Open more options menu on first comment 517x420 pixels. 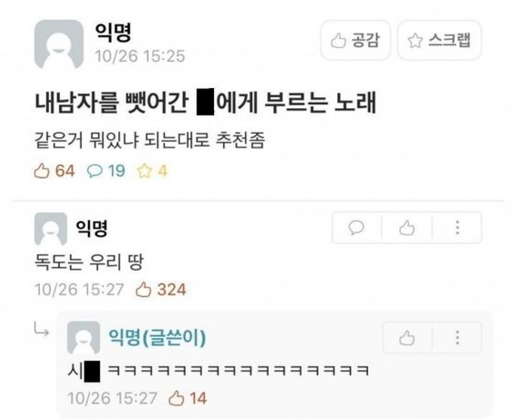tap(457, 227)
